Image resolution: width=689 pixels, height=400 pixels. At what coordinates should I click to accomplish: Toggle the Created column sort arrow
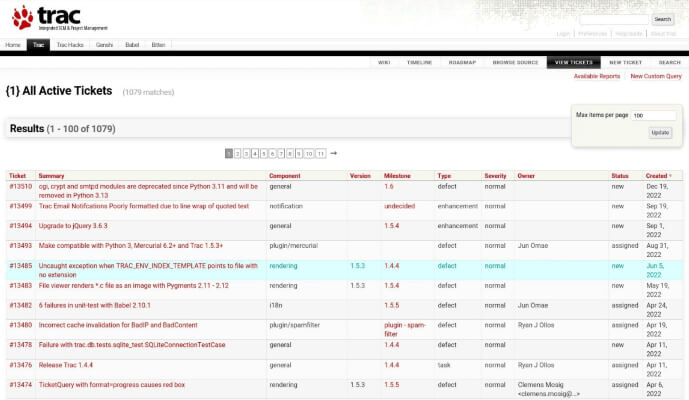[x=671, y=176]
